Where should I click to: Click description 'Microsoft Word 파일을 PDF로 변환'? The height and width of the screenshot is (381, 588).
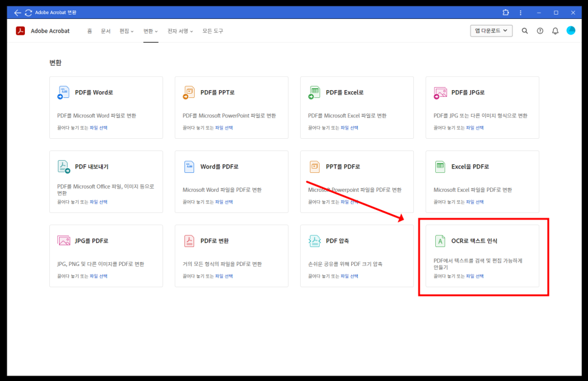pyautogui.click(x=222, y=190)
